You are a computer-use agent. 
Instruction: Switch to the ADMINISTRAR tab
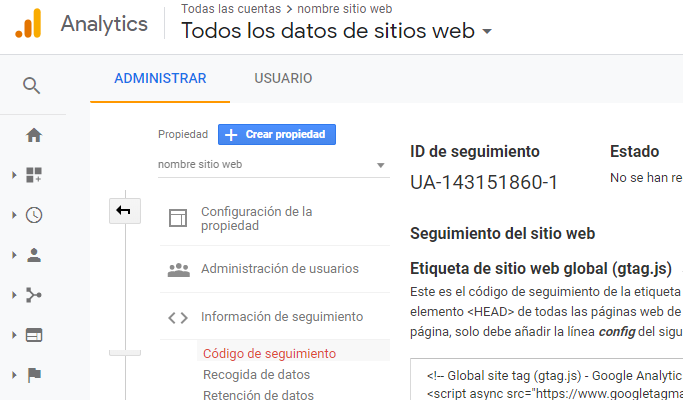point(160,78)
